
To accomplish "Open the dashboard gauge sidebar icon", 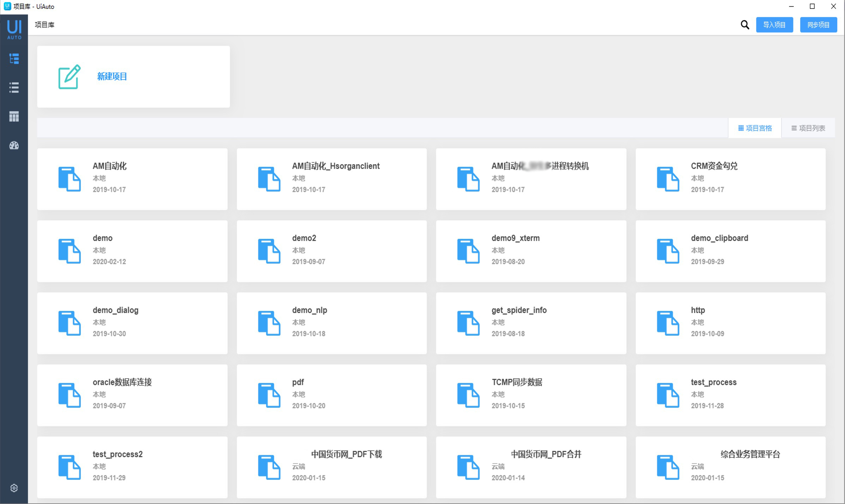I will pyautogui.click(x=14, y=145).
